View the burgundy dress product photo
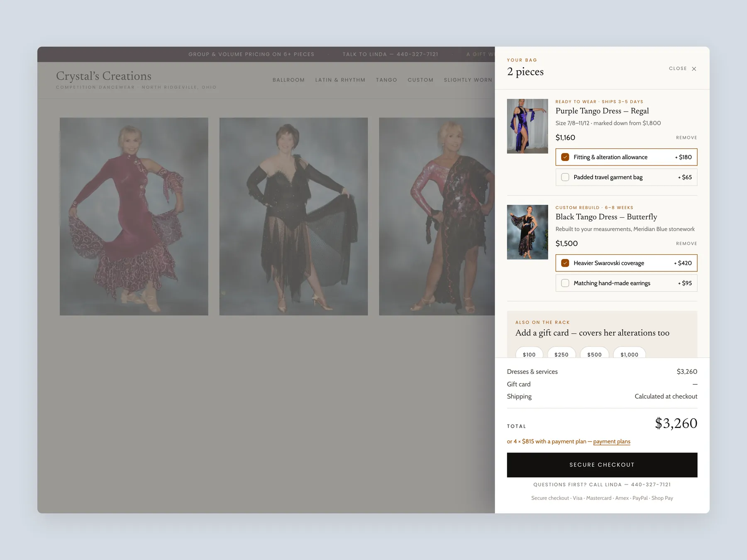747x560 pixels. tap(134, 217)
